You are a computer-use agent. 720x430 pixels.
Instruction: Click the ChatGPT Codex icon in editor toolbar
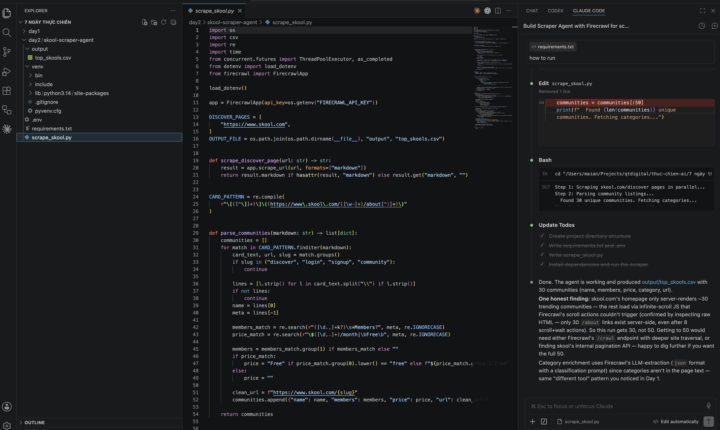click(487, 11)
